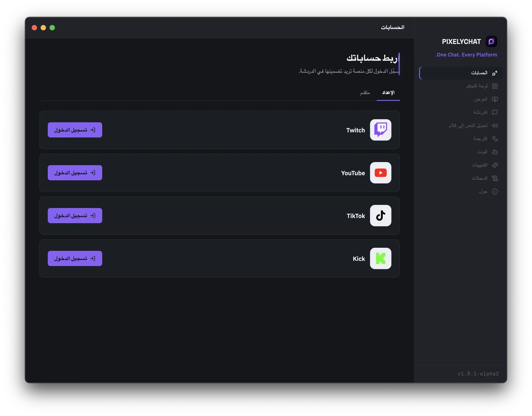
Task: Click the Twitch logo icon
Action: pos(380,130)
